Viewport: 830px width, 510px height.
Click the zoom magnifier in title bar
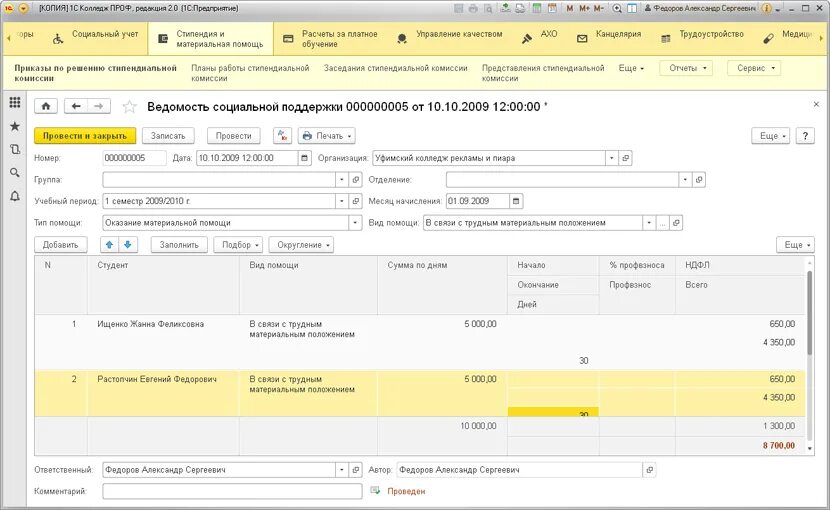click(x=617, y=8)
